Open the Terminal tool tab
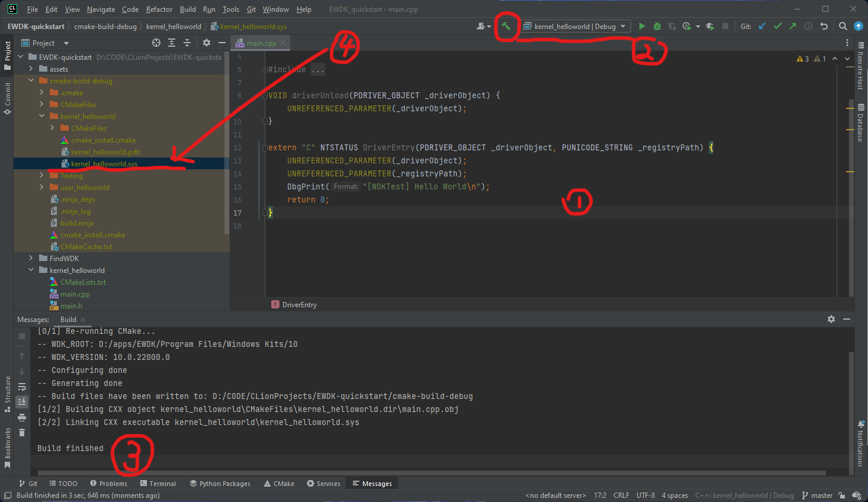This screenshot has width=868, height=502. pos(158,484)
